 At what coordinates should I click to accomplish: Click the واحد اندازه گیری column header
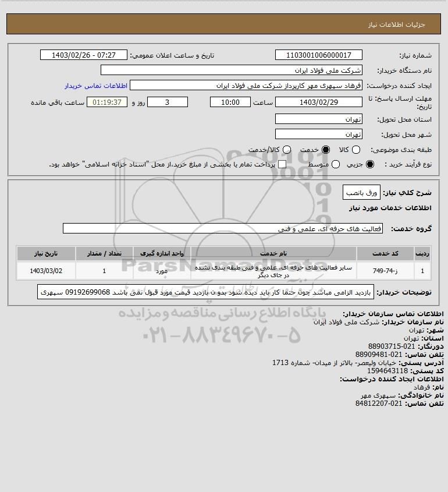(162, 253)
